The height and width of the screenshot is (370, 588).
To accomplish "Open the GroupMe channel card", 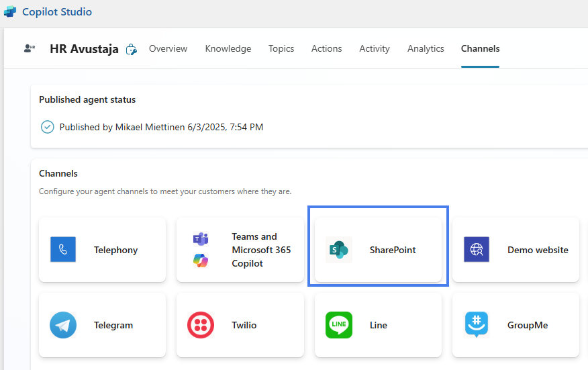I will point(516,325).
